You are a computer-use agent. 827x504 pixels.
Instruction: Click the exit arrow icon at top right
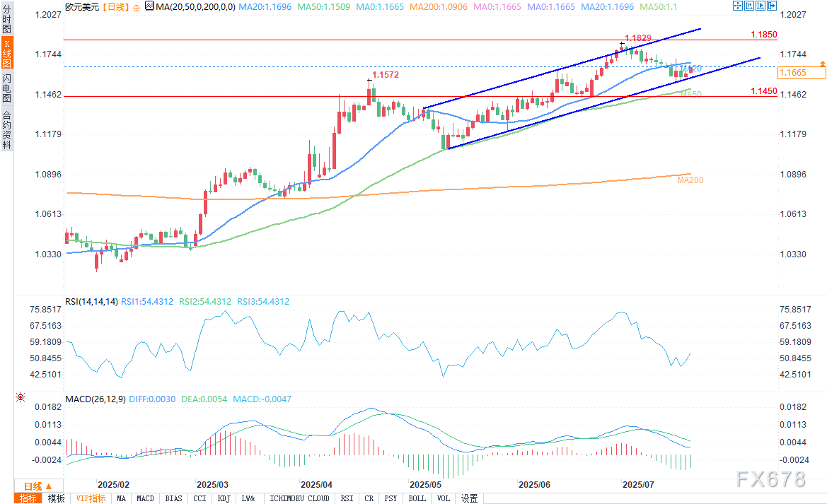click(773, 6)
